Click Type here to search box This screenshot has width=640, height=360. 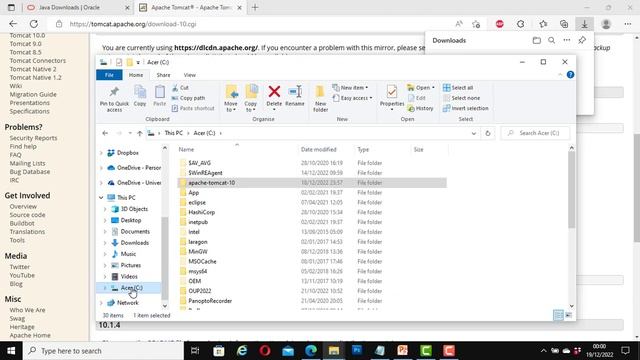pos(104,351)
